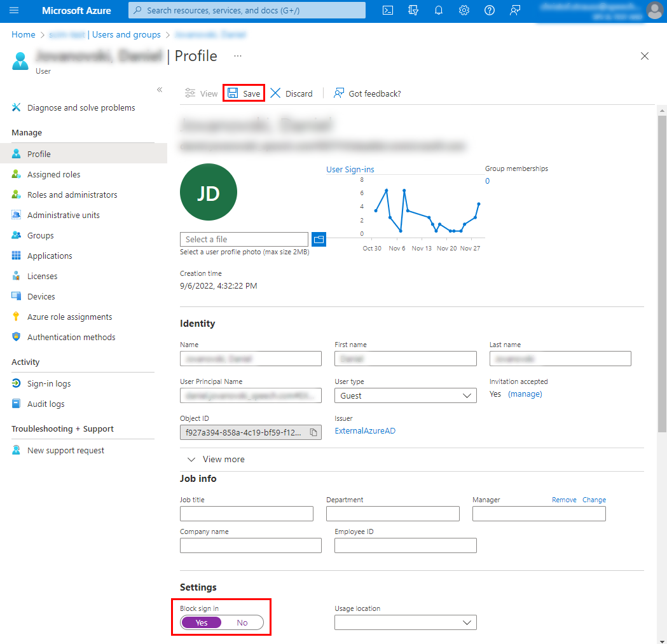
Task: Click Discard in the toolbar
Action: click(x=291, y=93)
